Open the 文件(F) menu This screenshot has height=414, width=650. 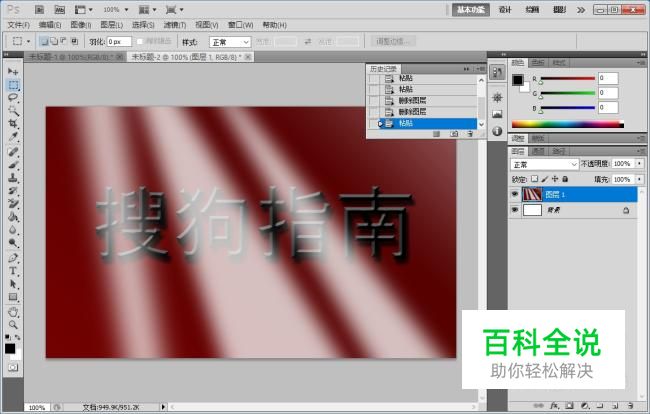tap(19, 25)
